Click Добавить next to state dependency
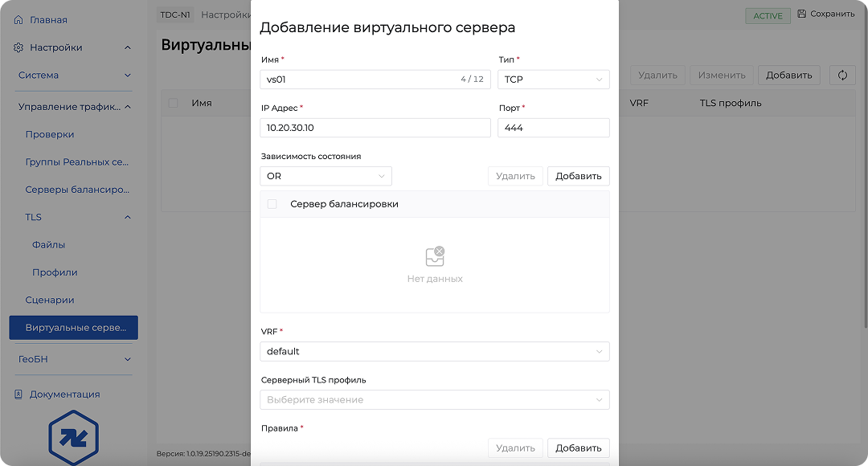This screenshot has width=868, height=466. tap(578, 176)
